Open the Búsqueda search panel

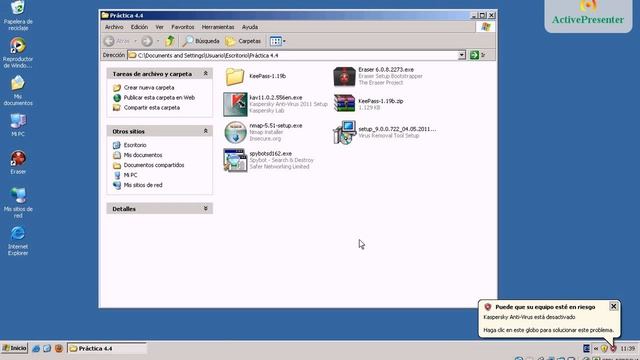click(x=201, y=41)
